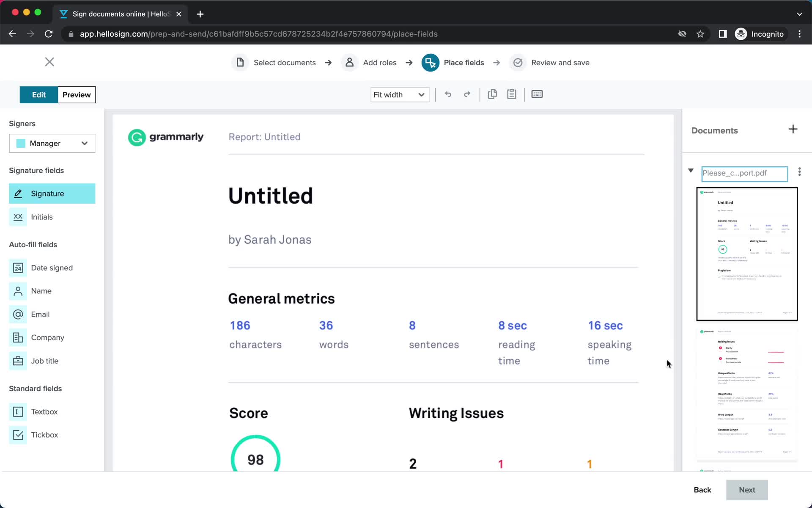Viewport: 812px width, 508px height.
Task: Switch to Preview mode
Action: click(x=77, y=95)
